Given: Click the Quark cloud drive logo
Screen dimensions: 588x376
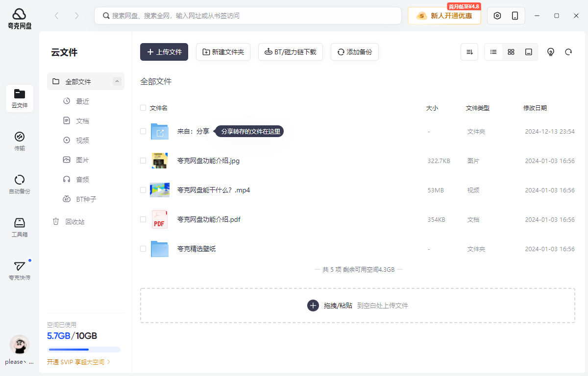Looking at the screenshot, I should pos(20,19).
